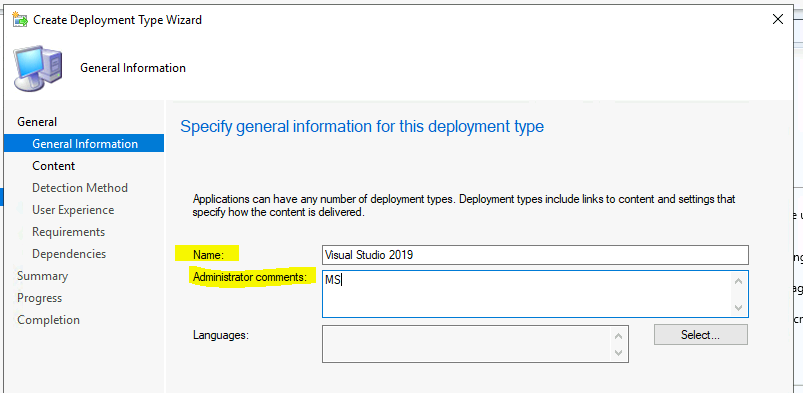The width and height of the screenshot is (803, 393).
Task: Close the Create Deployment Type Wizard
Action: (777, 19)
